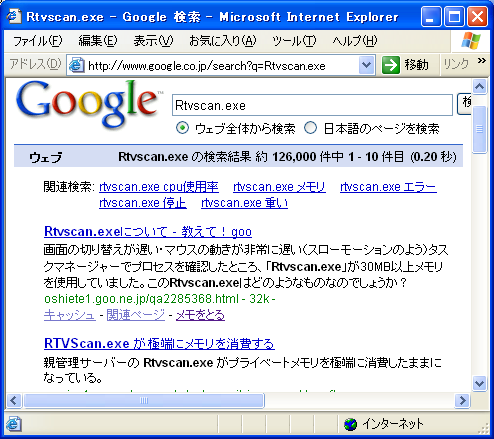
Task: Open the 表示(V) menu
Action: pos(153,41)
